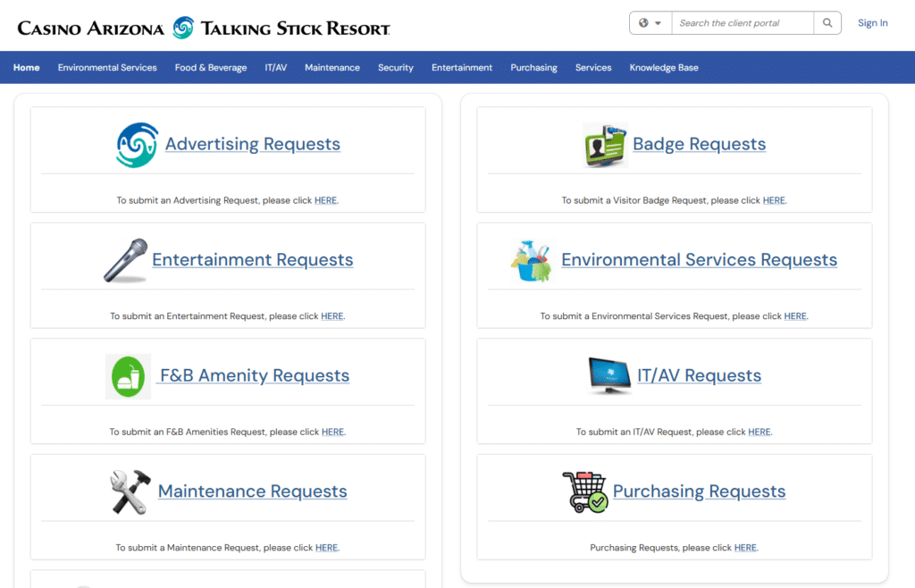Click the IT/AV Requests monitor icon
The height and width of the screenshot is (588, 915).
[609, 375]
